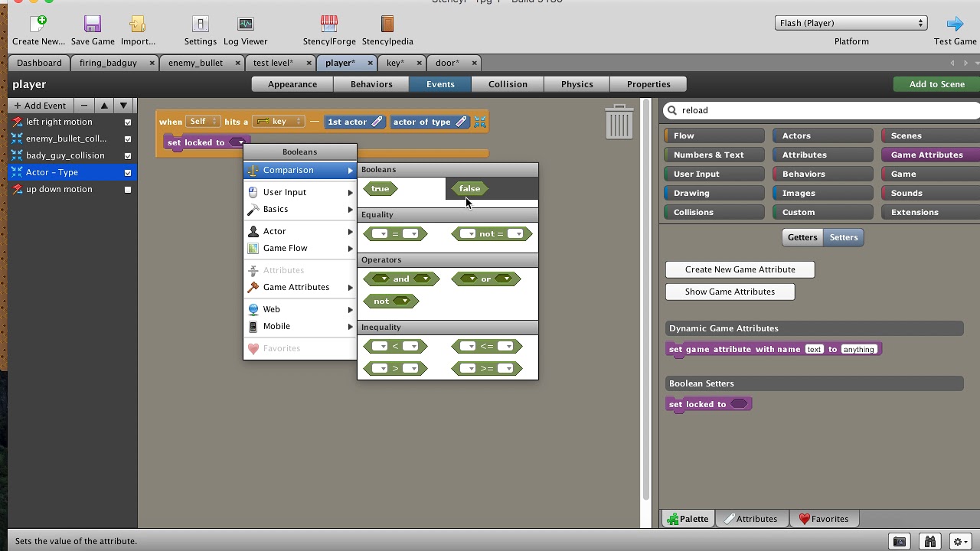The image size is (980, 551).
Task: Expand the Game Attributes submenu
Action: pos(300,287)
